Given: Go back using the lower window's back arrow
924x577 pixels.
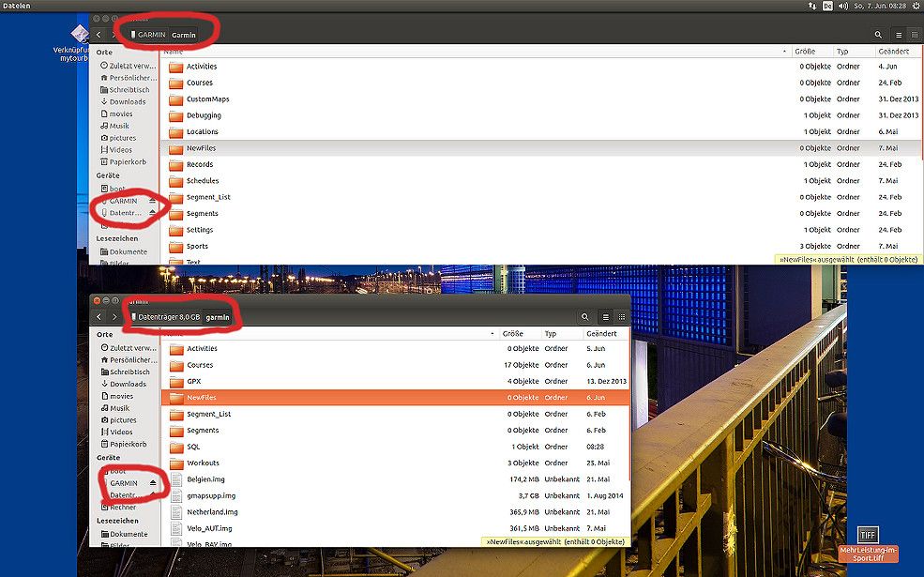Looking at the screenshot, I should [99, 317].
